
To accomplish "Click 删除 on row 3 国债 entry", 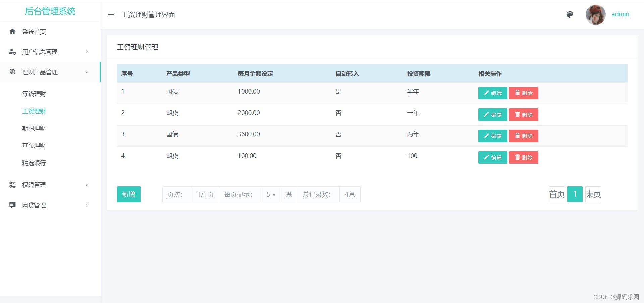I will pyautogui.click(x=524, y=136).
